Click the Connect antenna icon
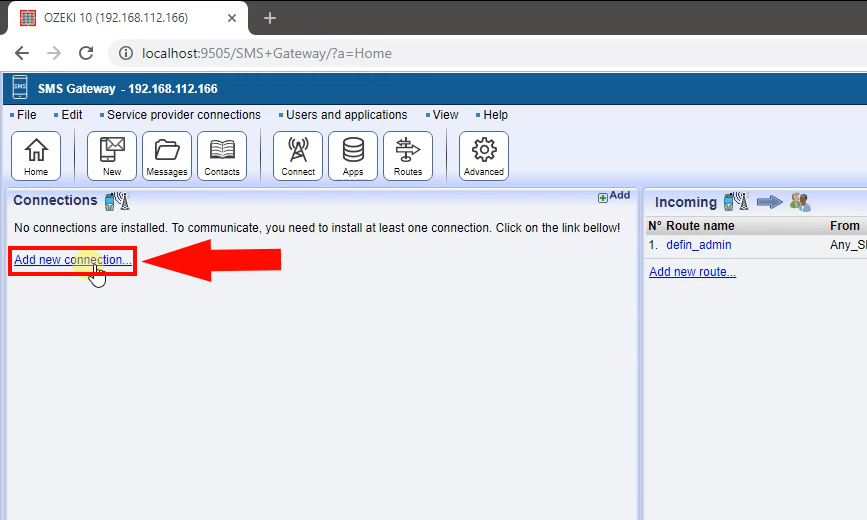The height and width of the screenshot is (520, 867). [298, 156]
